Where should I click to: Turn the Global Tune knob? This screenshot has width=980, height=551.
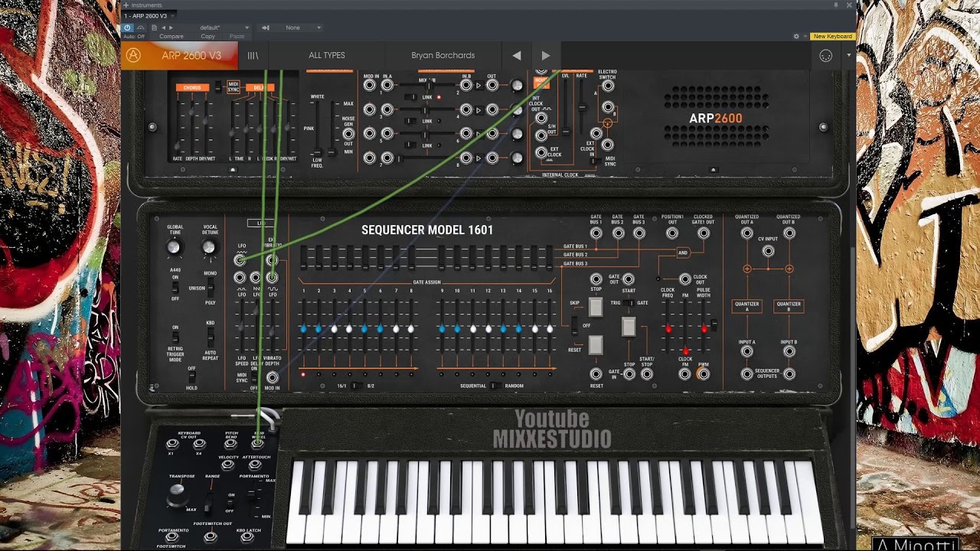pos(174,247)
